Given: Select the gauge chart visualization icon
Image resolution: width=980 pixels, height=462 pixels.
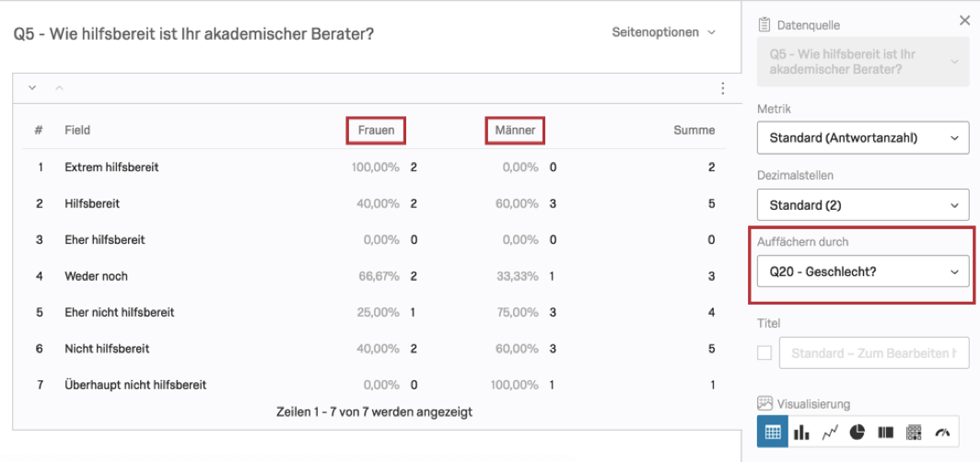Looking at the screenshot, I should point(942,432).
